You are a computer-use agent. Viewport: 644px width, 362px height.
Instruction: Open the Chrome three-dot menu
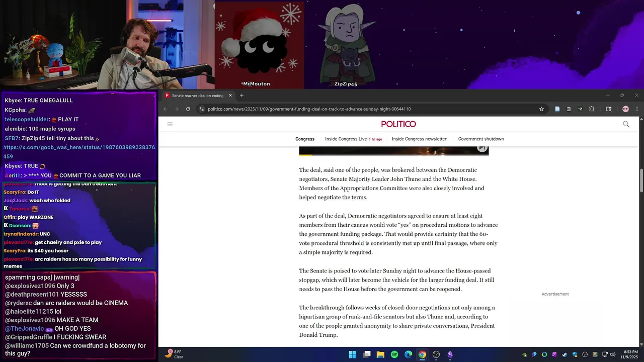pyautogui.click(x=637, y=109)
